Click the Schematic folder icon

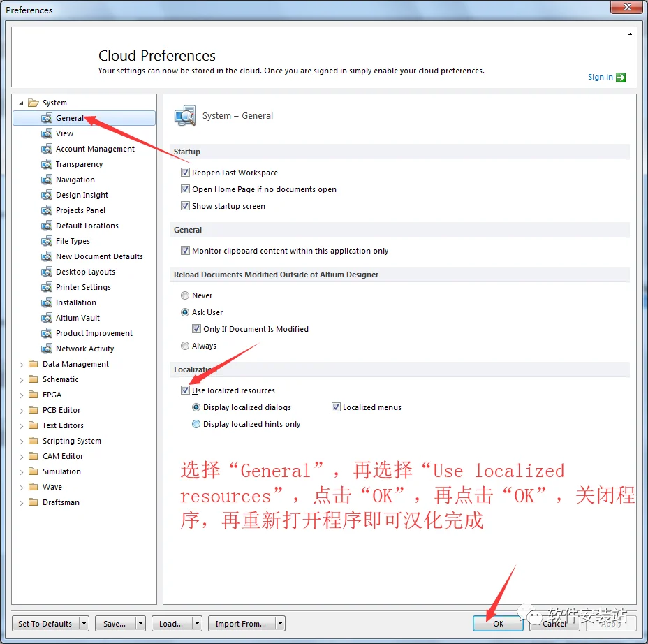[x=33, y=379]
